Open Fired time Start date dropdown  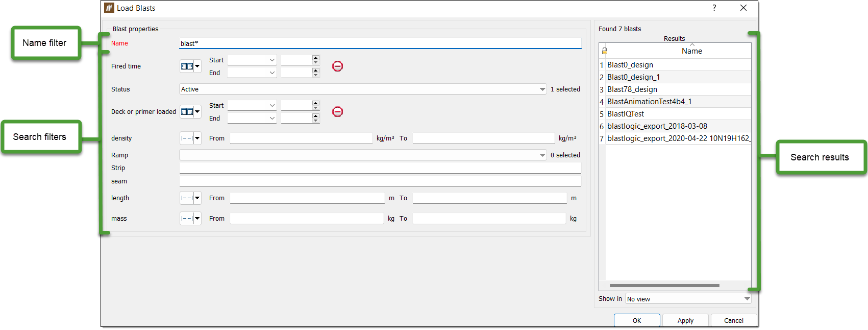tap(252, 60)
